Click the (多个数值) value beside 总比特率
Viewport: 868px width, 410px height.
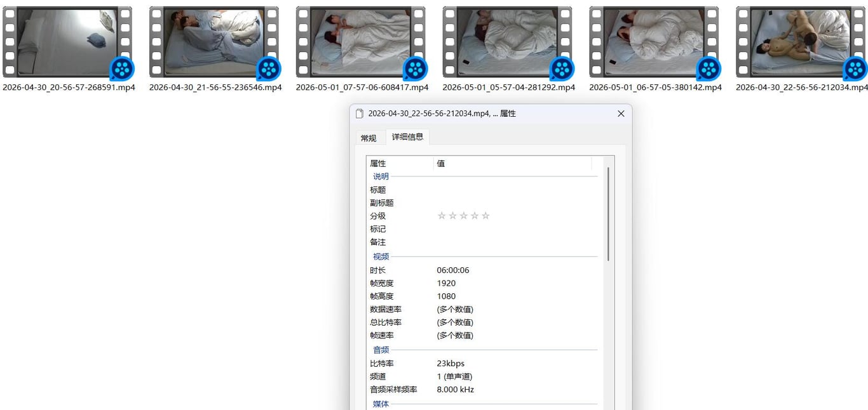click(x=455, y=322)
